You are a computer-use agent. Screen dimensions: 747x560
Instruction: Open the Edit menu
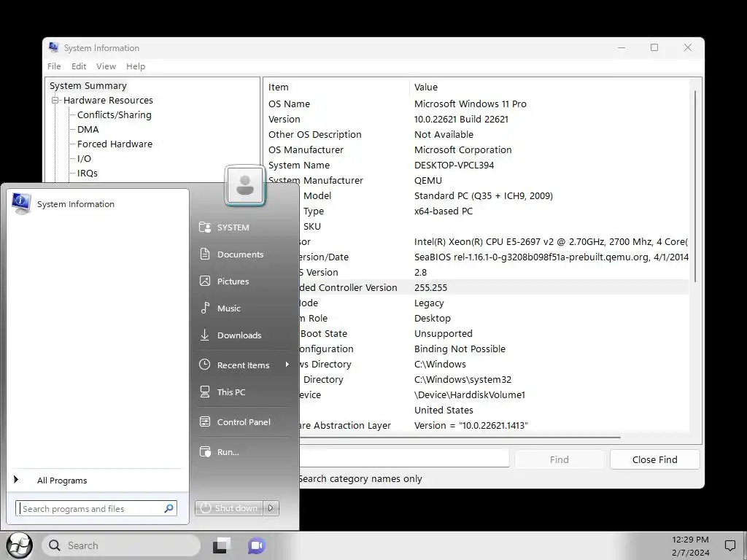click(x=79, y=66)
